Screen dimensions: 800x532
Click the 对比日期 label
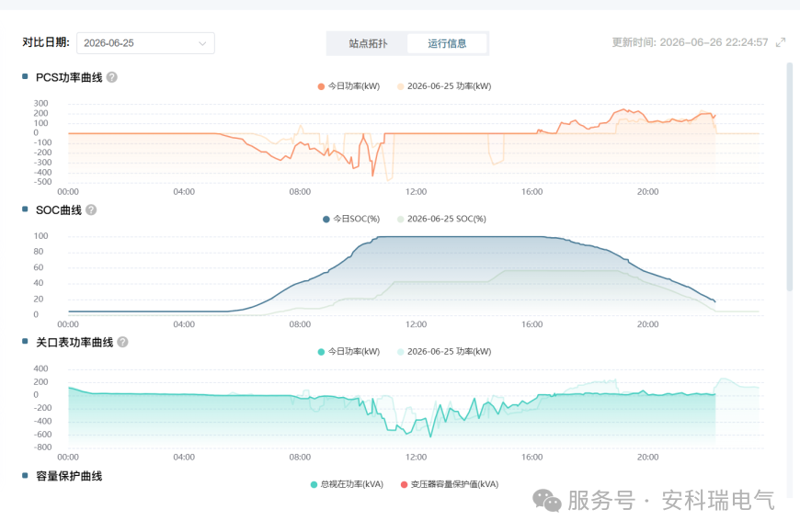[x=46, y=42]
